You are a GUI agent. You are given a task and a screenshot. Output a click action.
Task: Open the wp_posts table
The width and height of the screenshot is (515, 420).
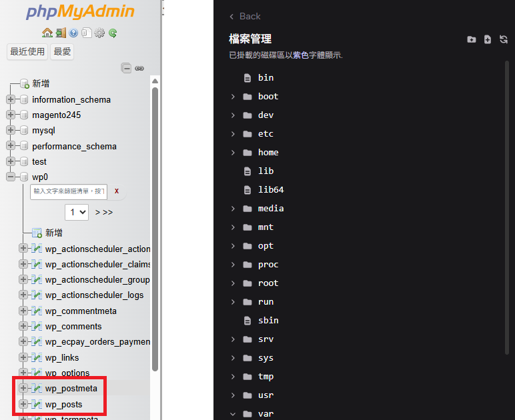tap(64, 405)
